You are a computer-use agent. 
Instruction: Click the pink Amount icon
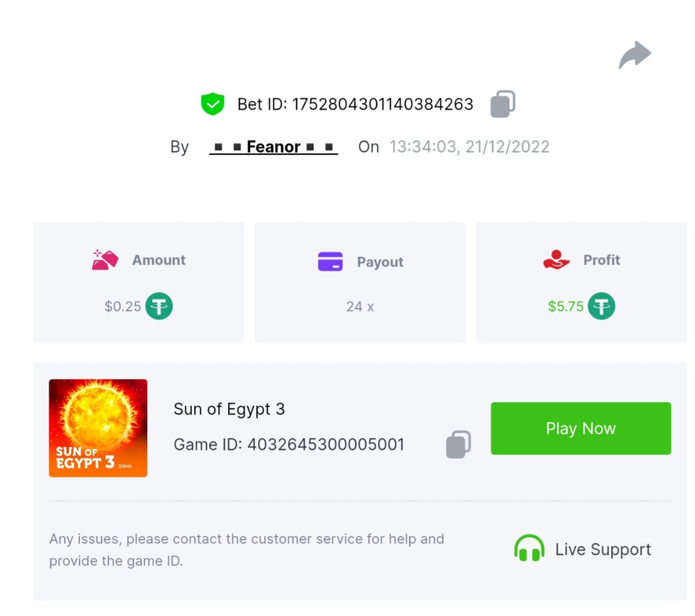tap(105, 260)
